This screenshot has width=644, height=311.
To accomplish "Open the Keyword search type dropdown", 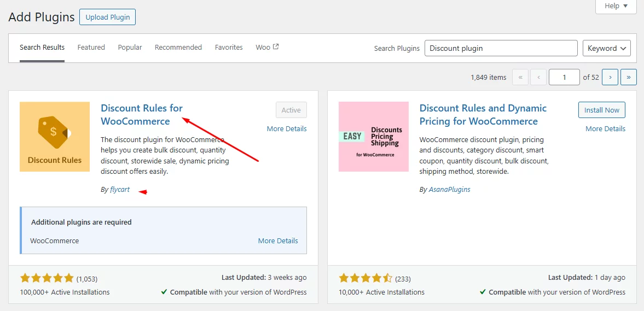I will (x=607, y=48).
